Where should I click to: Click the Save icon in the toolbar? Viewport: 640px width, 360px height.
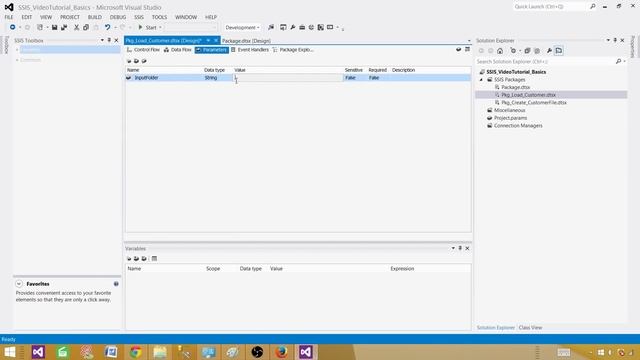[x=54, y=27]
